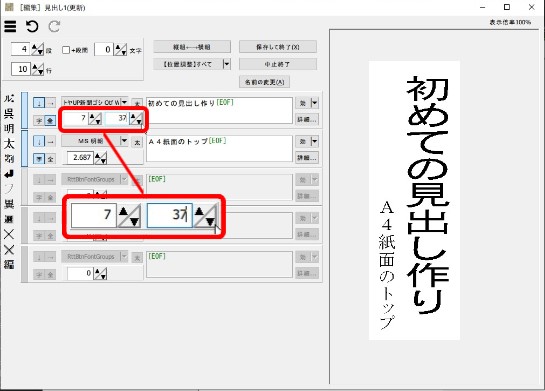Click 名前の変更(A) rename button

(x=265, y=82)
